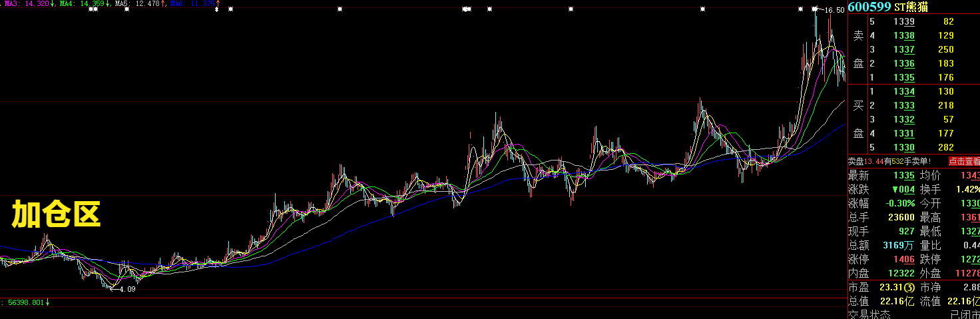This screenshot has height=319, width=980.
Task: Click the circled 3 icon beside 市盈
Action: pos(909,306)
